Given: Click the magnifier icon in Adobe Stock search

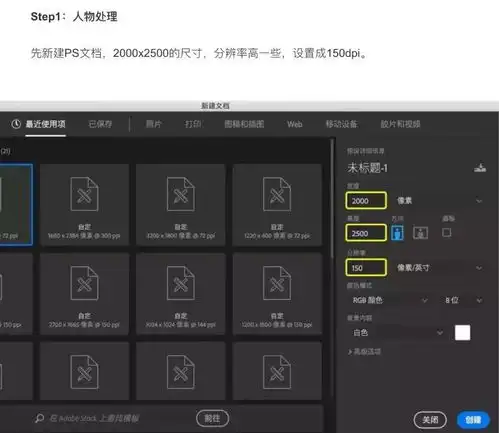Looking at the screenshot, I should (x=40, y=418).
